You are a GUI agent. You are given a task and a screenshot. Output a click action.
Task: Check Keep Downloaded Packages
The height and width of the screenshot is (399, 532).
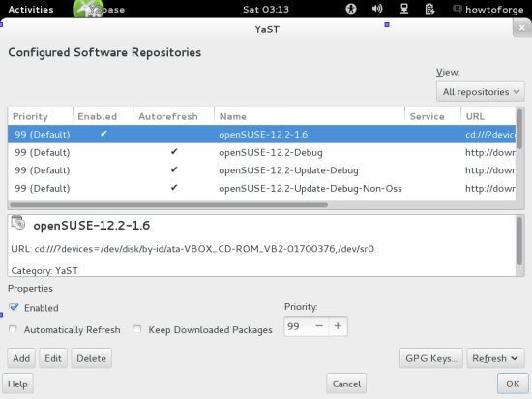(x=137, y=329)
